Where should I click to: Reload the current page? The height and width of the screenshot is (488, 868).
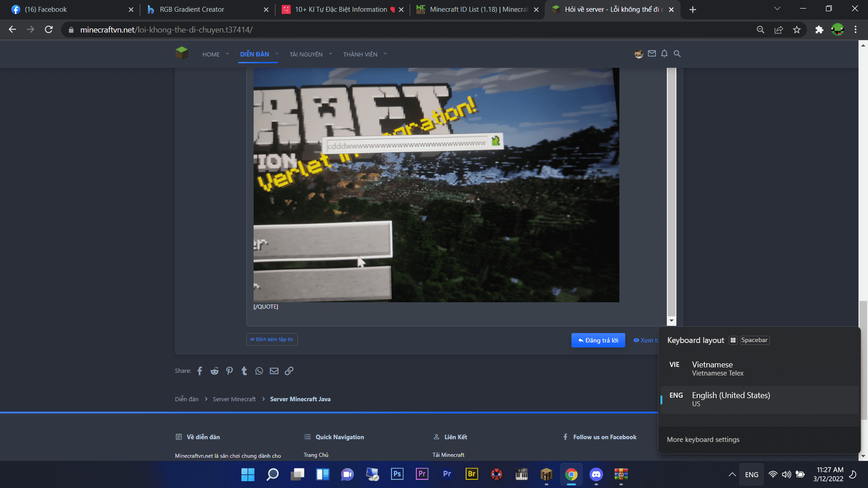click(x=49, y=30)
